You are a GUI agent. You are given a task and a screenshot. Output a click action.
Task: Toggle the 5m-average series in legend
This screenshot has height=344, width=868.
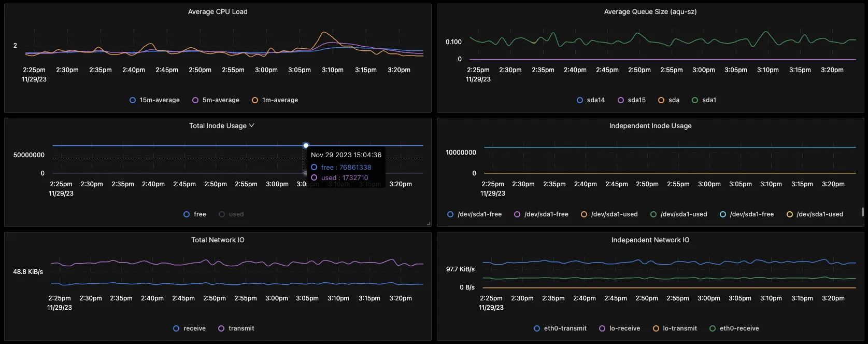coord(216,100)
